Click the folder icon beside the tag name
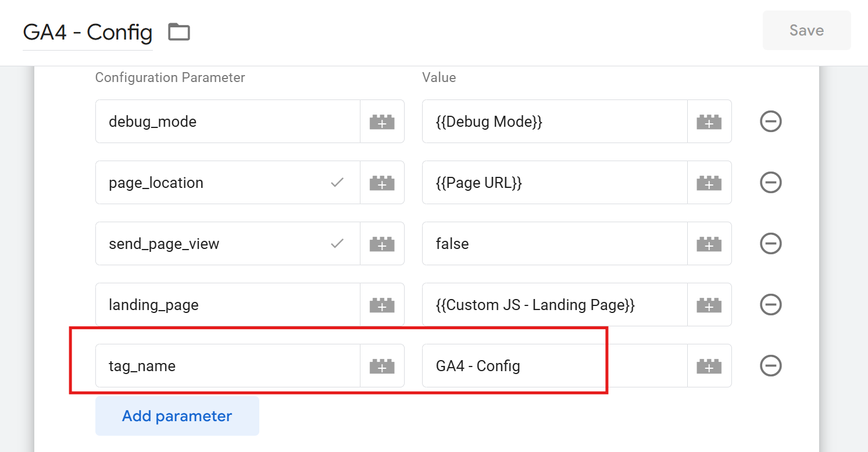This screenshot has width=868, height=452. 179,31
